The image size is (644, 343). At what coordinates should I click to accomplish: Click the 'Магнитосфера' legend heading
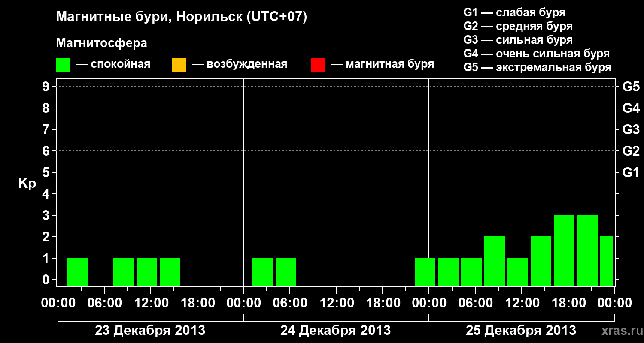click(101, 43)
